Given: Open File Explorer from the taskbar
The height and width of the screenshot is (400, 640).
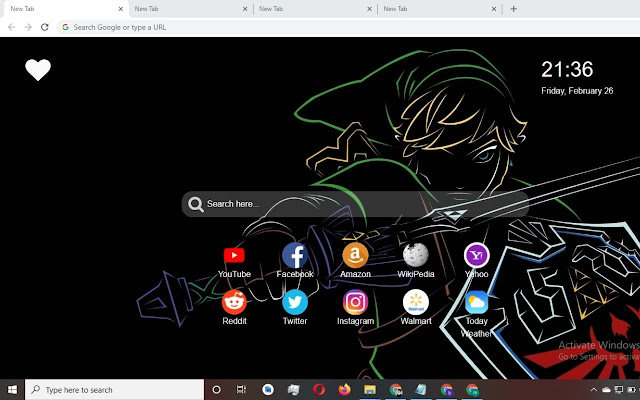Looking at the screenshot, I should (370, 390).
